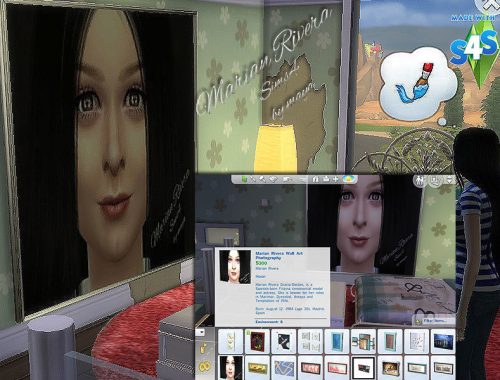Pick the white canvas art thumbnail
Image resolution: width=500 pixels, height=380 pixels.
coord(416,341)
